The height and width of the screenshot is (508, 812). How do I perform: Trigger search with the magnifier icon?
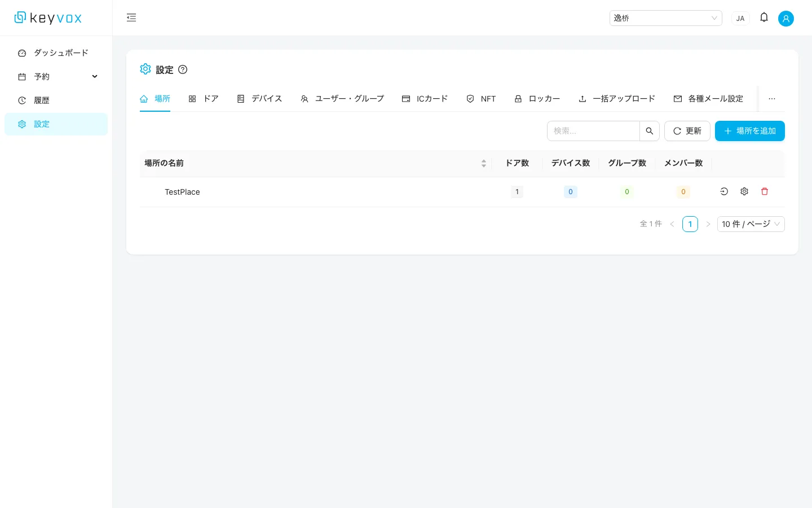(650, 130)
